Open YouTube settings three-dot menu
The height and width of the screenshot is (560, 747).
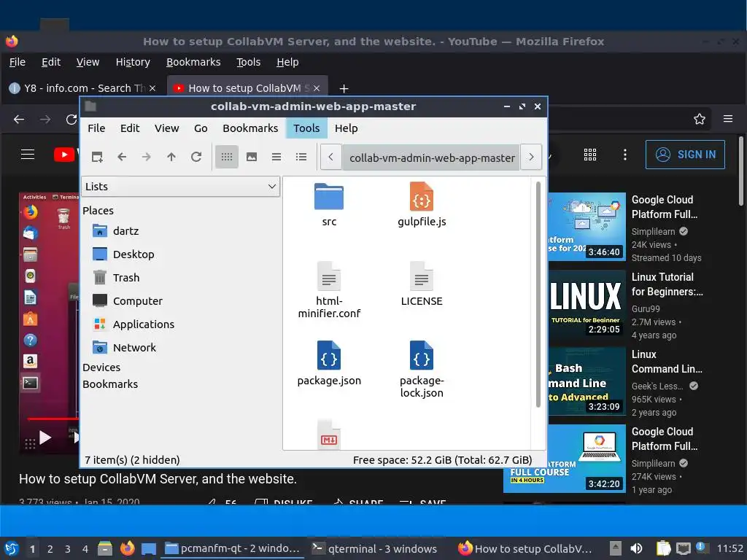point(625,155)
